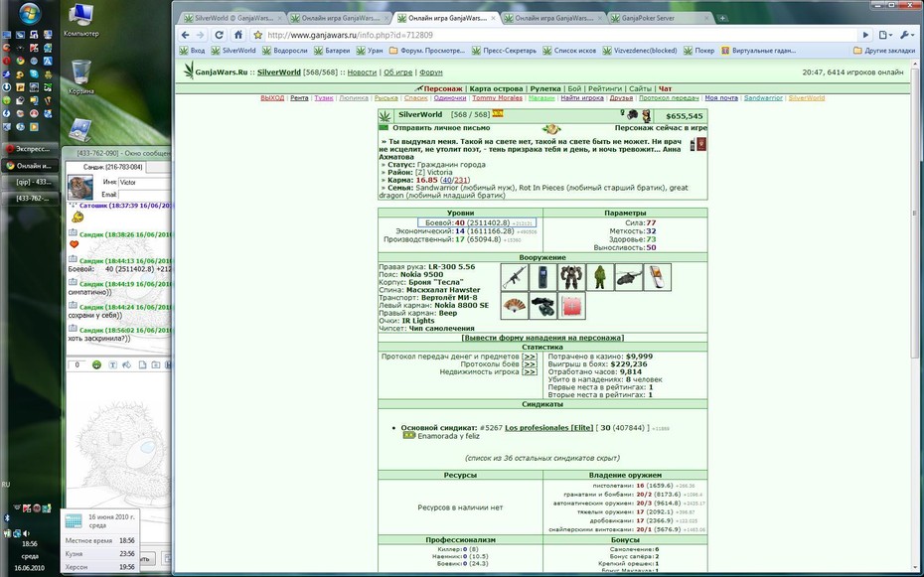Open the page menu dropdown in Chrome

coord(885,35)
